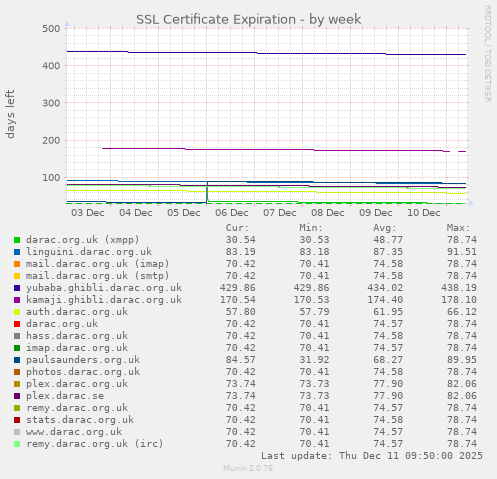Click the Max: column header
The height and width of the screenshot is (479, 497).
pos(458,228)
